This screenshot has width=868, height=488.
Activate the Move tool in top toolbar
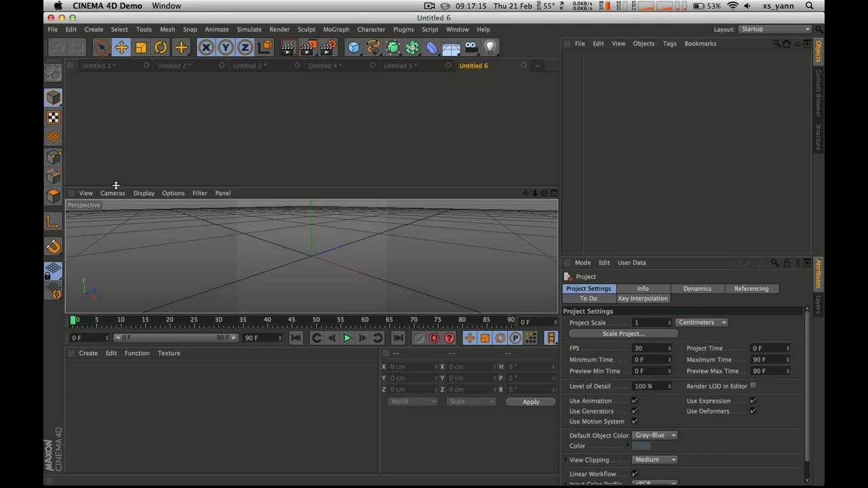[x=121, y=47]
